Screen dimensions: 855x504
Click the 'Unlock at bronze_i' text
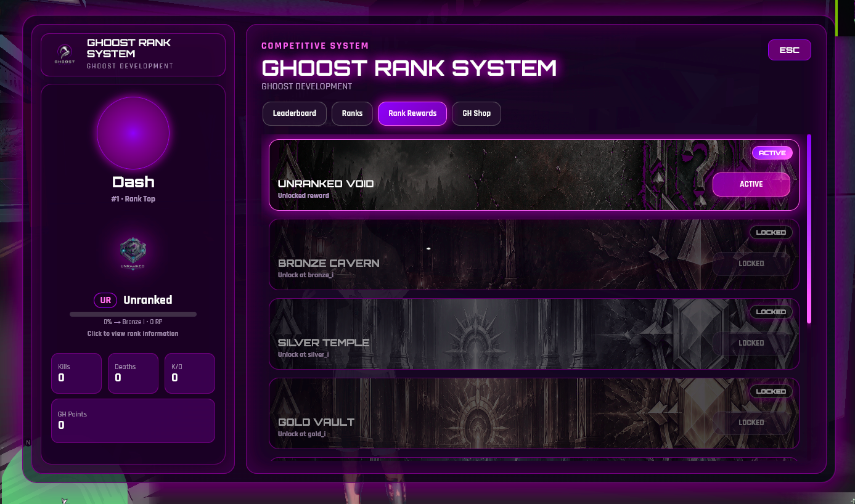point(306,275)
